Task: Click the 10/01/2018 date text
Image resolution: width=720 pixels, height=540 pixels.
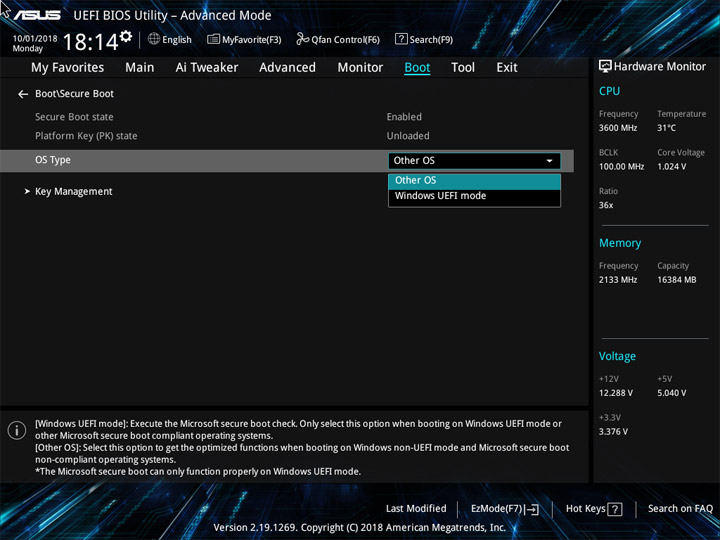Action: pos(35,39)
